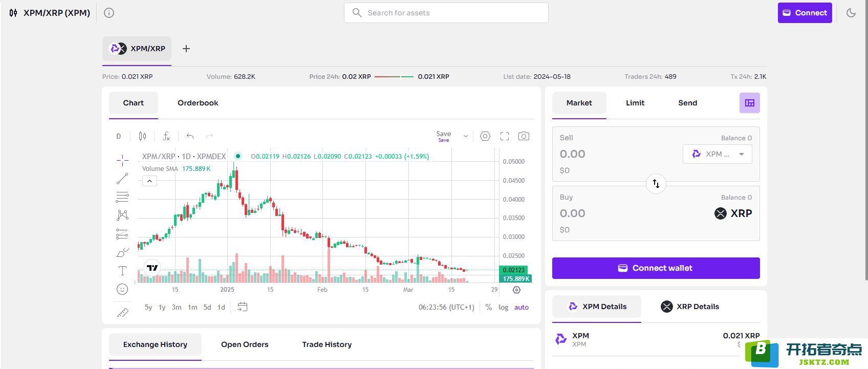
Task: Set chart range to 1y
Action: (x=162, y=307)
